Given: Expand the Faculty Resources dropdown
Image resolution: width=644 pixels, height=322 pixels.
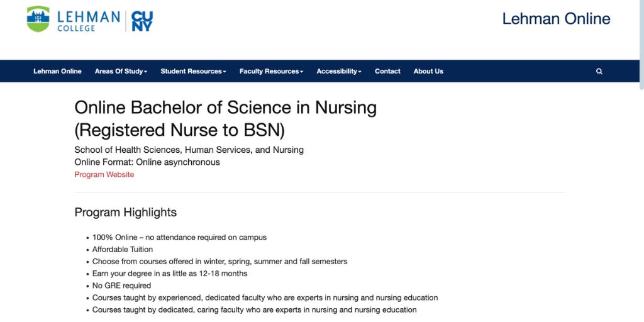Looking at the screenshot, I should click(x=271, y=72).
